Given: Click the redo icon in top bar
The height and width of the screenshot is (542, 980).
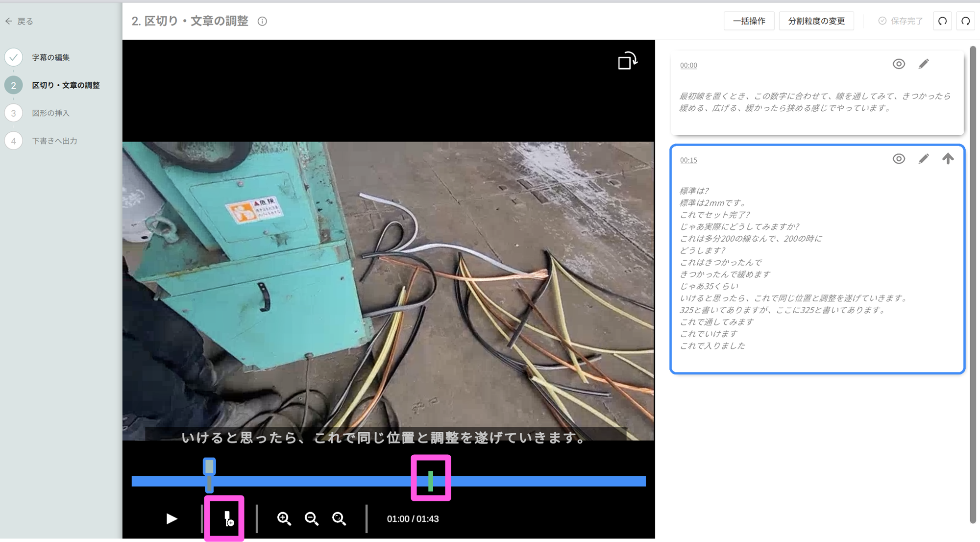Looking at the screenshot, I should [965, 21].
